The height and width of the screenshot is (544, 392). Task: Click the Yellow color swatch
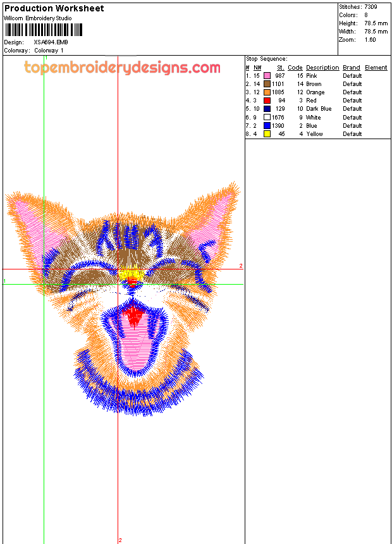pyautogui.click(x=267, y=134)
